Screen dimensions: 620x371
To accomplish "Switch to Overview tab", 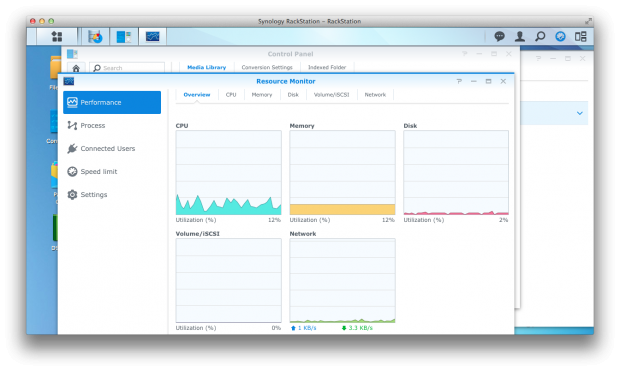I will (197, 95).
